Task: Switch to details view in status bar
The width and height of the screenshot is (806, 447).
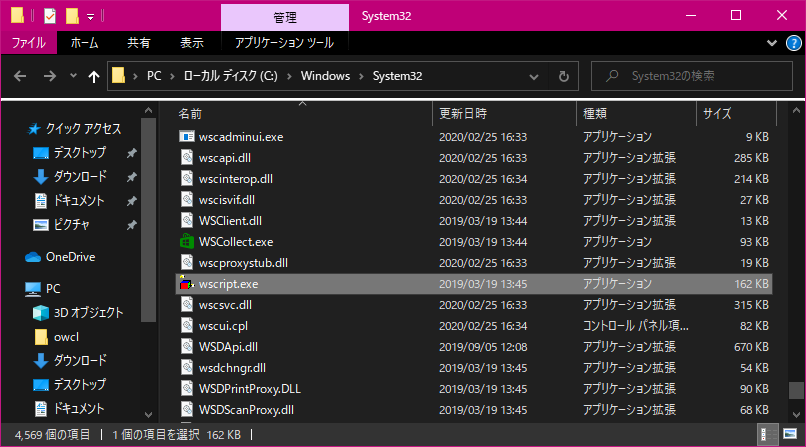Action: click(x=767, y=434)
